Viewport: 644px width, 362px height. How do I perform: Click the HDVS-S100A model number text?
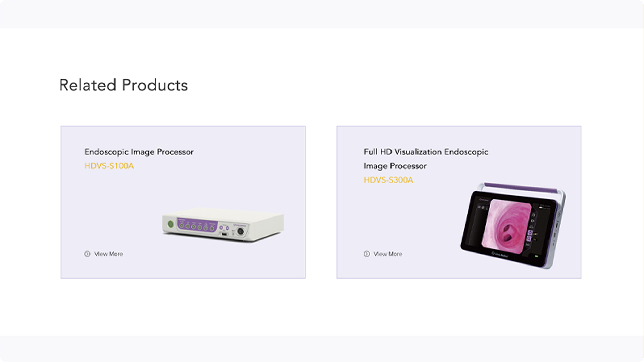coord(109,166)
